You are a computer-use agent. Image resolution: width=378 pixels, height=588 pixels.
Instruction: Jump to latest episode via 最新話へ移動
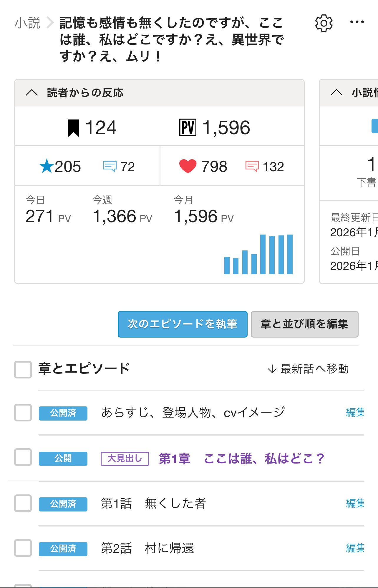point(308,369)
